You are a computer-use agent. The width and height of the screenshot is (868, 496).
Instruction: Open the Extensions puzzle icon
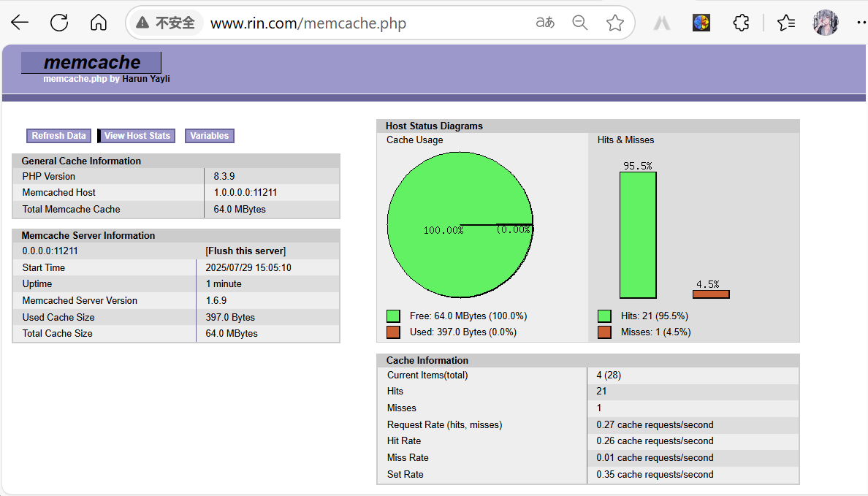741,23
